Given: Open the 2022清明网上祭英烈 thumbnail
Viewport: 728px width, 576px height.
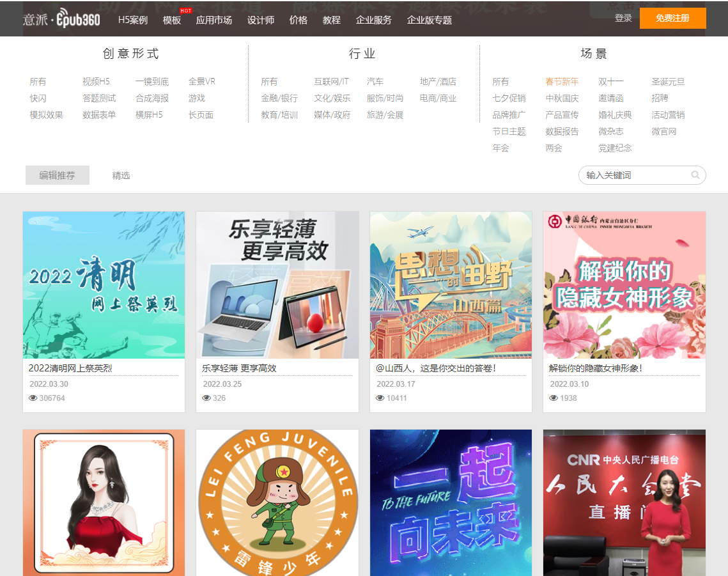Looking at the screenshot, I should tap(104, 286).
